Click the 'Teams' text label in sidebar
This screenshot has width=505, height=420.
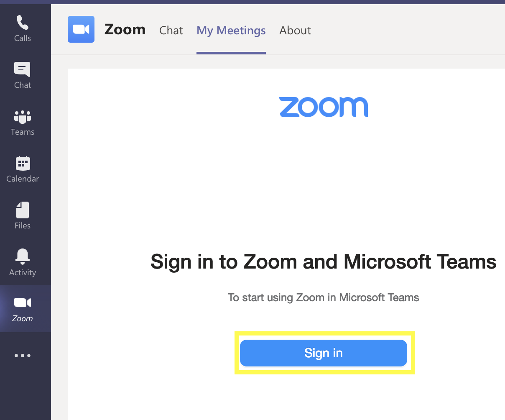23,132
